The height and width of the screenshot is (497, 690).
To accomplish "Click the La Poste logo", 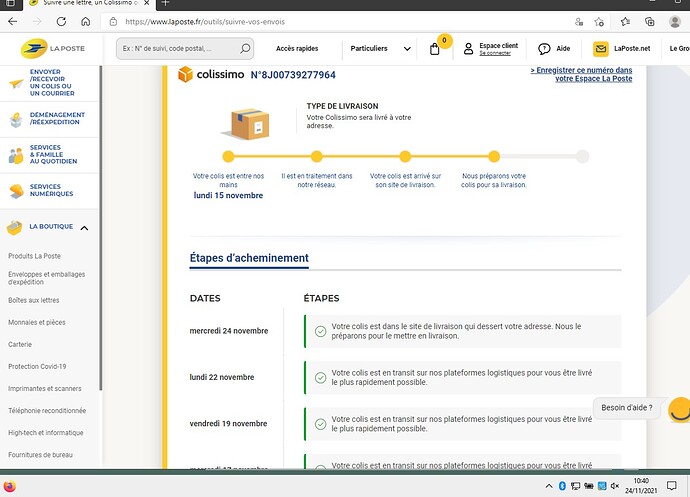I will [53, 48].
